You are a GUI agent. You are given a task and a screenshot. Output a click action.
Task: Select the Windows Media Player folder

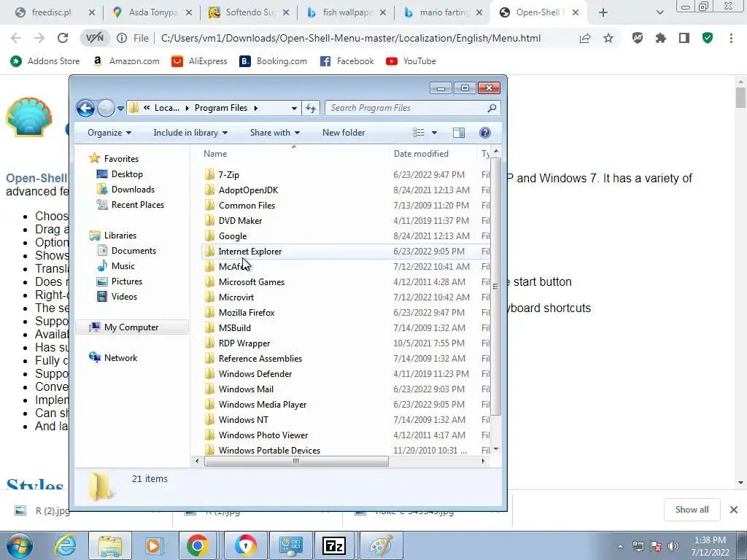click(263, 404)
